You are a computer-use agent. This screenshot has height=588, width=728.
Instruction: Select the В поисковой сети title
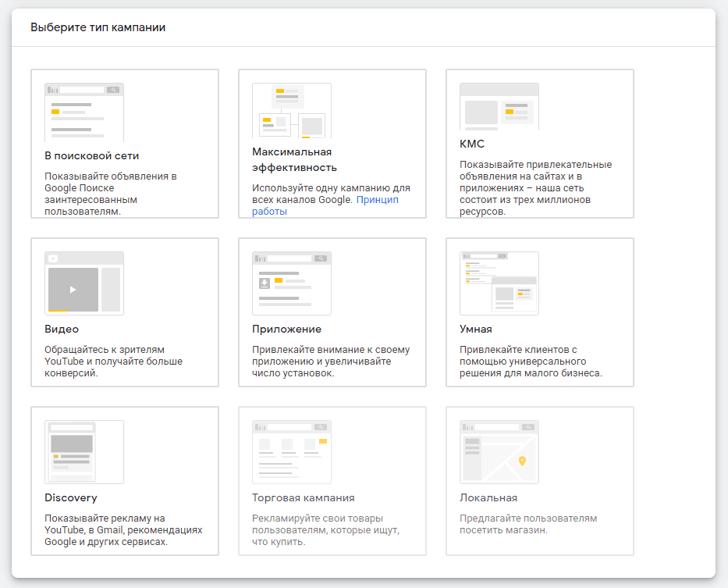(x=92, y=155)
